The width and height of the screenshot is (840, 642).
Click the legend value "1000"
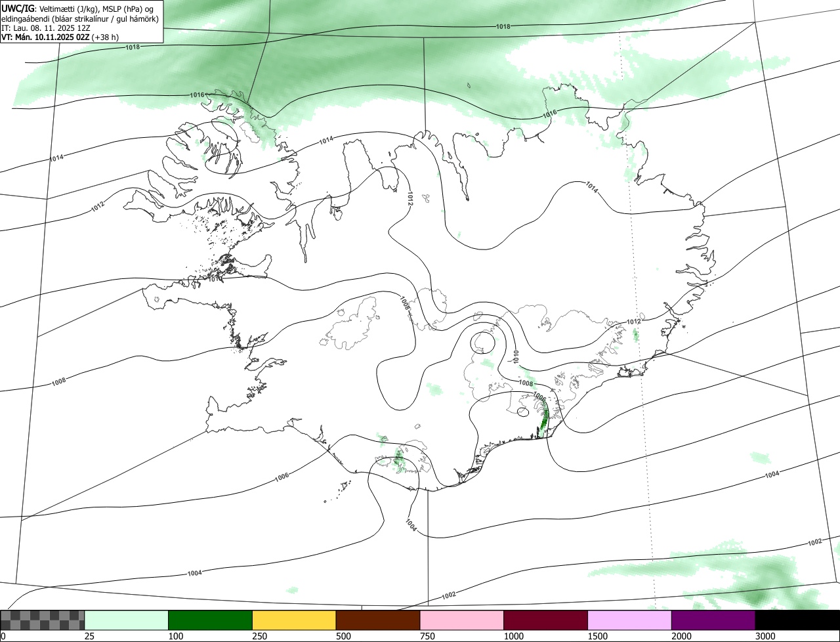coord(513,636)
